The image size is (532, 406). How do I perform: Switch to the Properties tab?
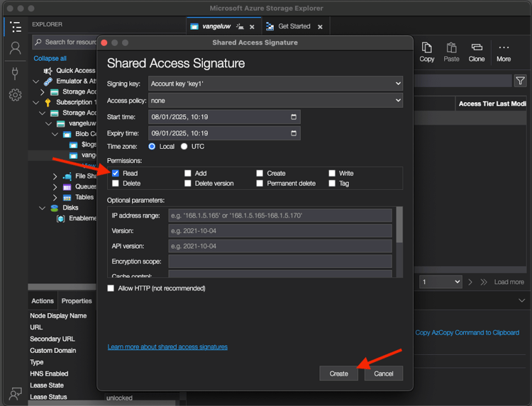(77, 301)
